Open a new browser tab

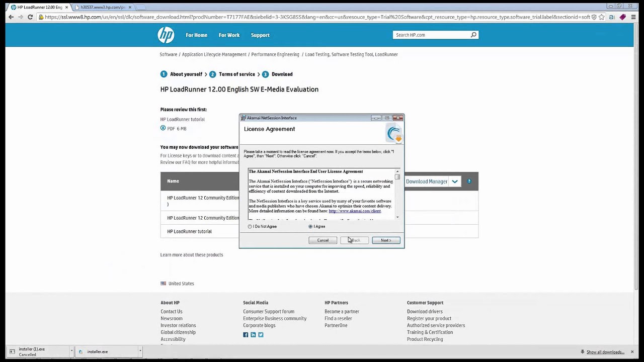click(x=141, y=7)
